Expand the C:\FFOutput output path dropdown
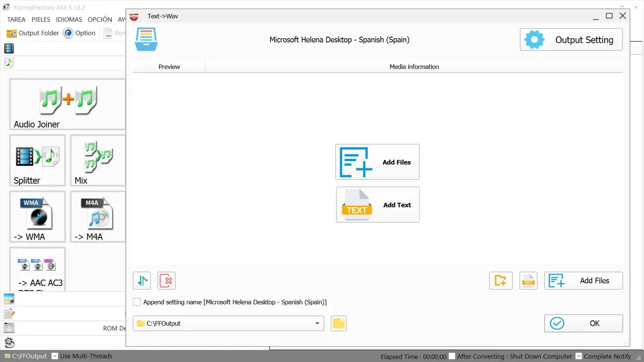The image size is (644, 362). click(x=317, y=323)
